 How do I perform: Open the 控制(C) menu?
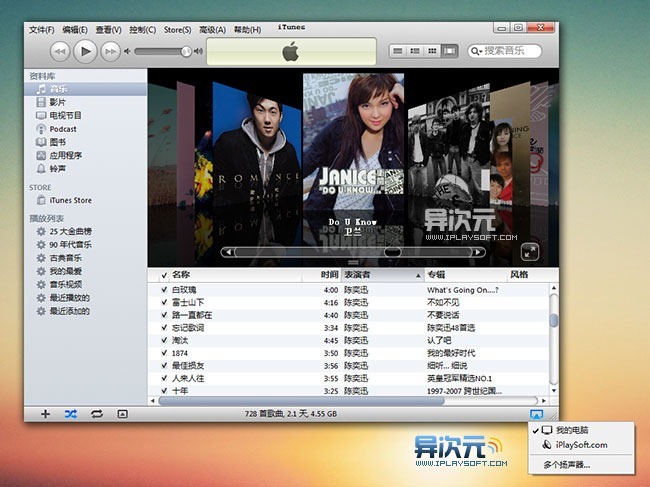pyautogui.click(x=142, y=30)
